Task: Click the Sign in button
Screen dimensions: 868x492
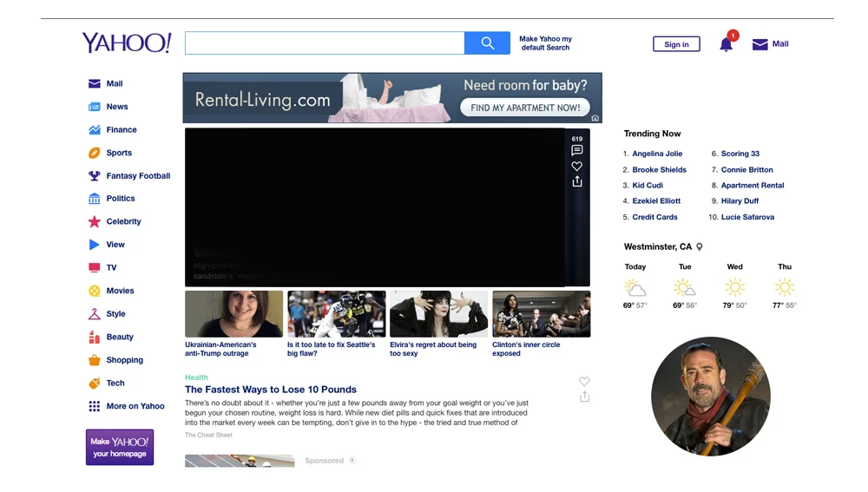Action: point(676,44)
